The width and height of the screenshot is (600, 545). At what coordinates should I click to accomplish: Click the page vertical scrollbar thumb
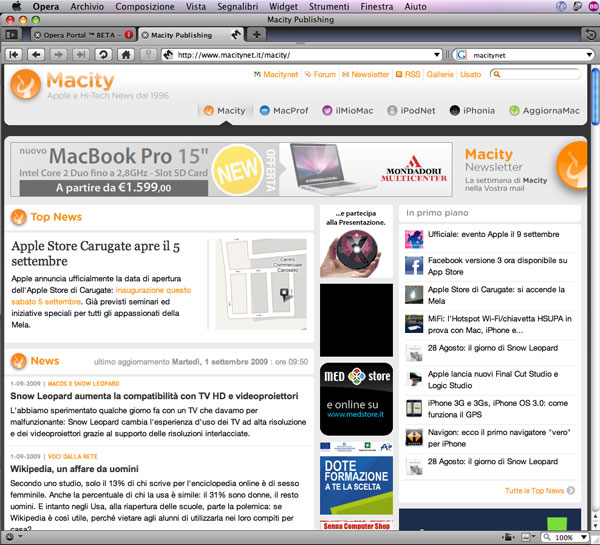point(595,96)
